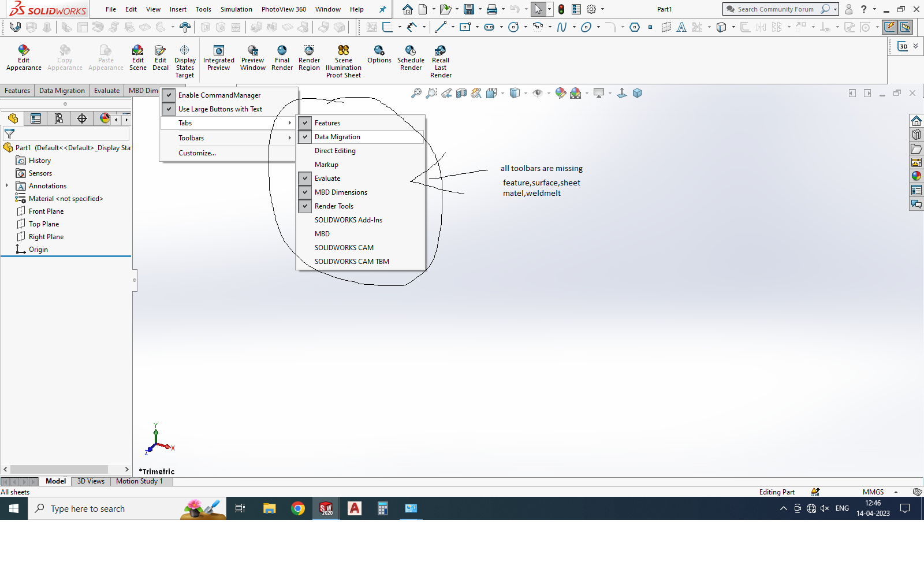Expand the manager tabs overflow arrow
The width and height of the screenshot is (924, 580).
pos(126,120)
